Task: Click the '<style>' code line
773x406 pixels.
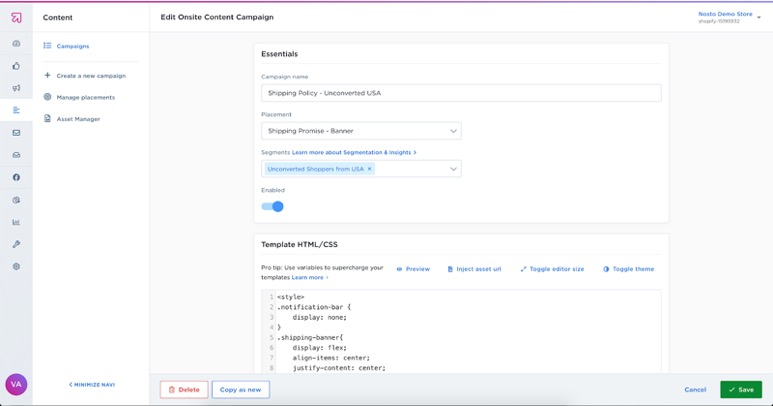Action: coord(290,297)
